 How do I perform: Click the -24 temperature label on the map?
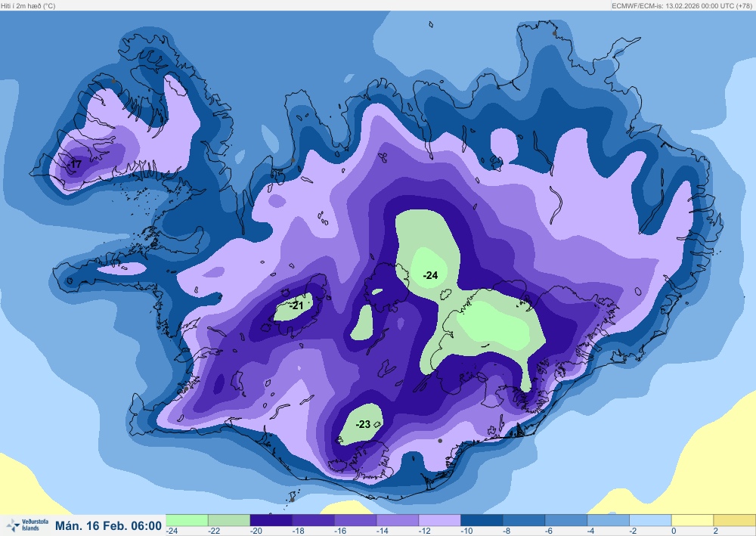pyautogui.click(x=430, y=275)
